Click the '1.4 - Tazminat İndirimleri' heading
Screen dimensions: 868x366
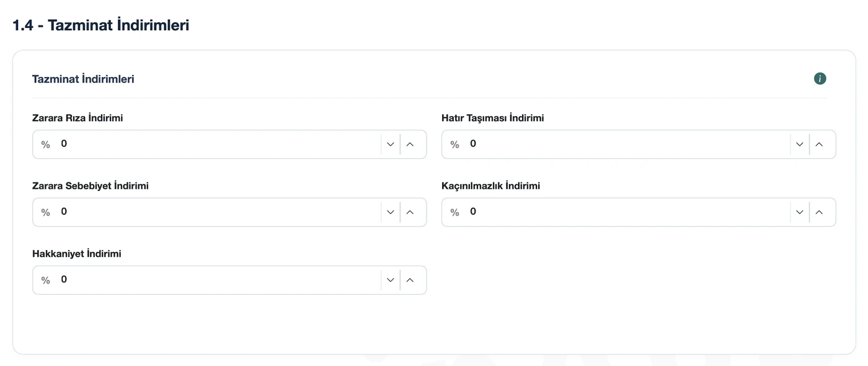coord(101,25)
